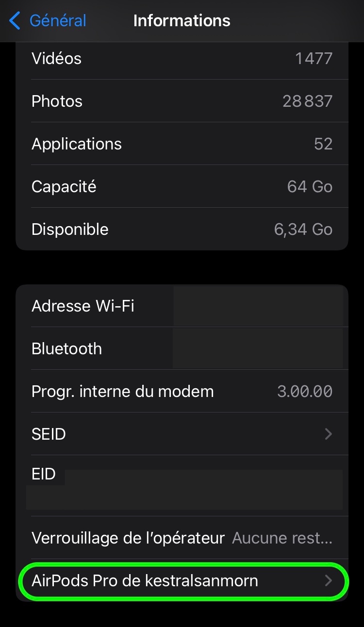Tap the Informations page title
This screenshot has height=627, width=364.
182,21
